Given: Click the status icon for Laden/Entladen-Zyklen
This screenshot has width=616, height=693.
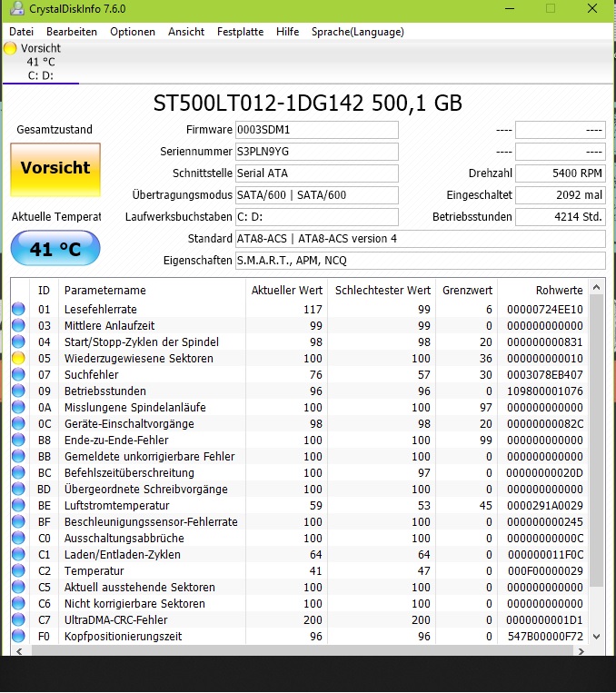Looking at the screenshot, I should tap(18, 554).
